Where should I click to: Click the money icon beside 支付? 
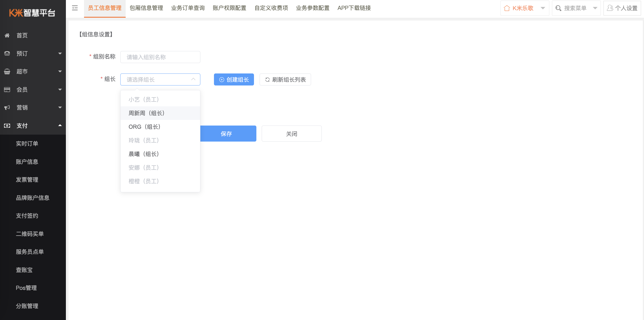pos(7,126)
